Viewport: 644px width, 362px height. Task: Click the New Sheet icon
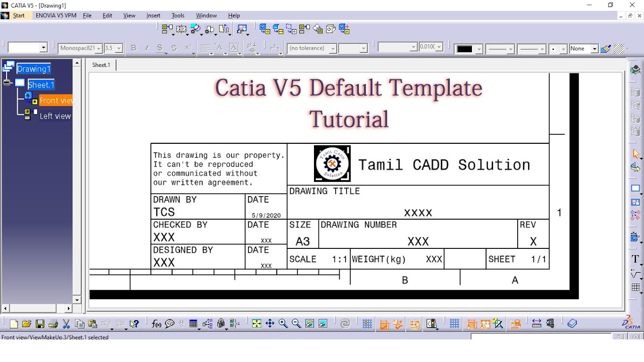point(636,189)
